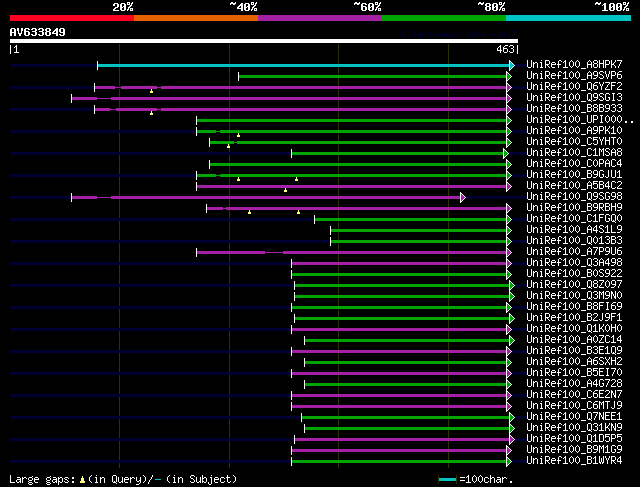Select the UniRef100_Q9SG98 label

[574, 197]
